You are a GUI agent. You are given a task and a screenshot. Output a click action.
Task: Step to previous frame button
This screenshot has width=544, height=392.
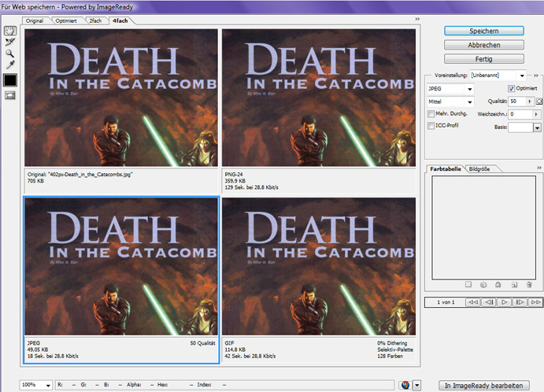[489, 302]
